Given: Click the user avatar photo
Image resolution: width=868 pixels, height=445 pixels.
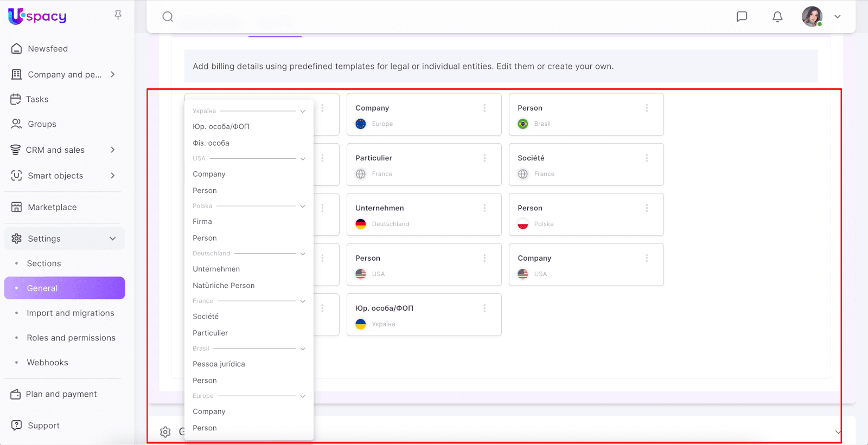Looking at the screenshot, I should (812, 17).
